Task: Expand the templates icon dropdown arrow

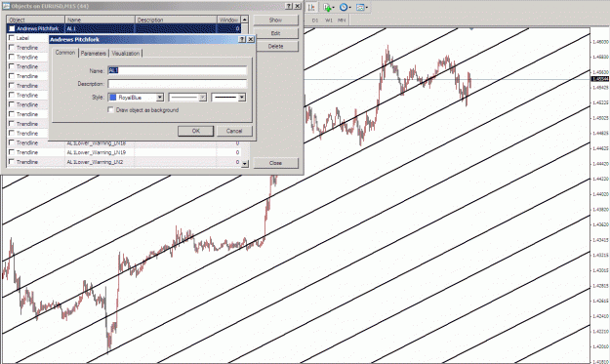Action: 366,8
